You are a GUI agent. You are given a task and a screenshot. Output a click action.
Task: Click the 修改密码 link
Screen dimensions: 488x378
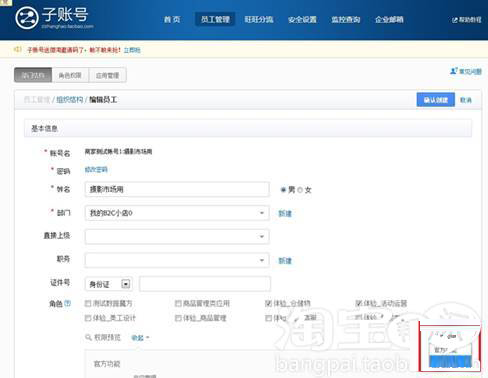96,170
